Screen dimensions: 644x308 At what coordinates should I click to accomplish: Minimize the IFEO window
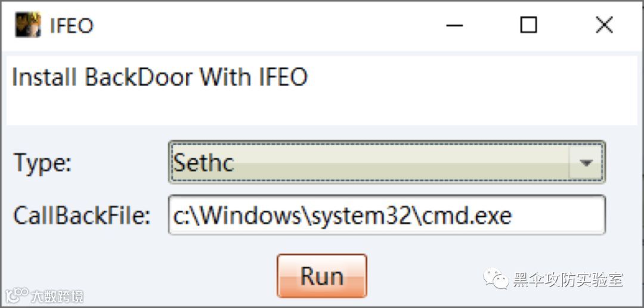coord(455,25)
